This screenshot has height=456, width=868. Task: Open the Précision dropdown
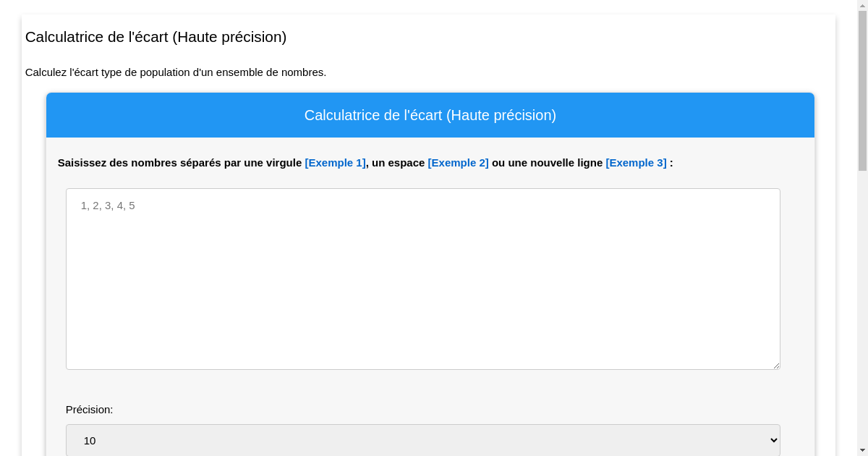pos(422,440)
